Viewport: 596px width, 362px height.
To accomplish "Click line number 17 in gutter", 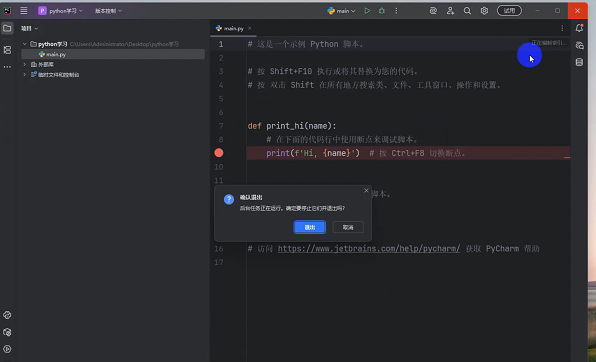I will pyautogui.click(x=219, y=262).
